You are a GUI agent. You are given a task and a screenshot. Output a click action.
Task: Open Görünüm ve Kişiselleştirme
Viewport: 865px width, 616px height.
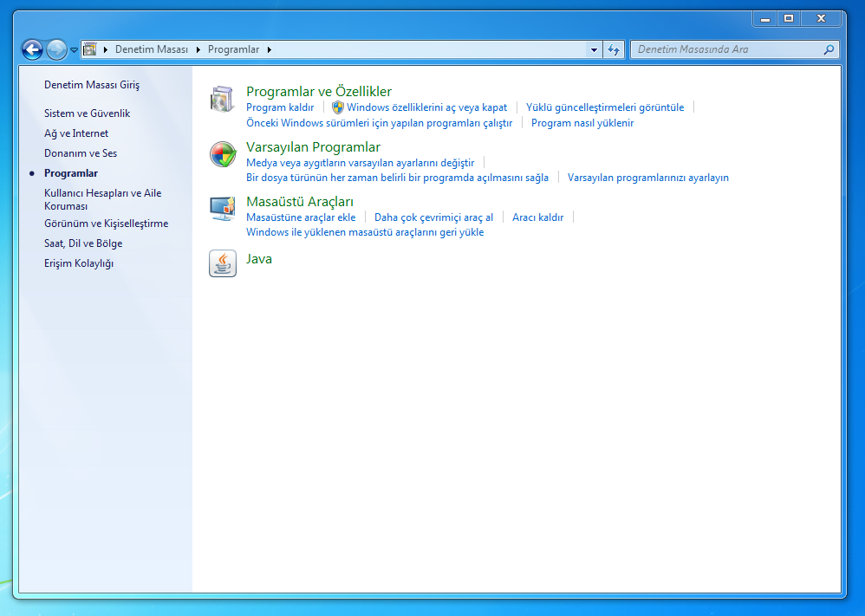tap(106, 224)
